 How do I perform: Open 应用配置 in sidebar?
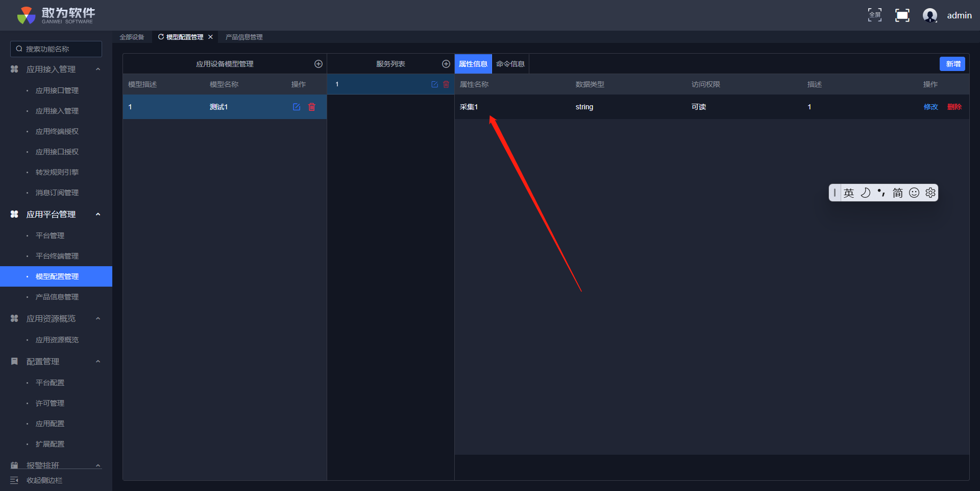50,424
